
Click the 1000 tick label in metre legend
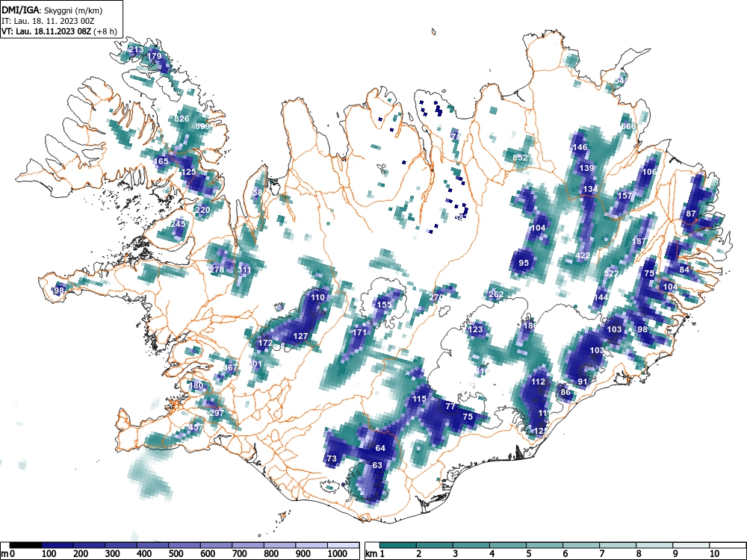338,554
